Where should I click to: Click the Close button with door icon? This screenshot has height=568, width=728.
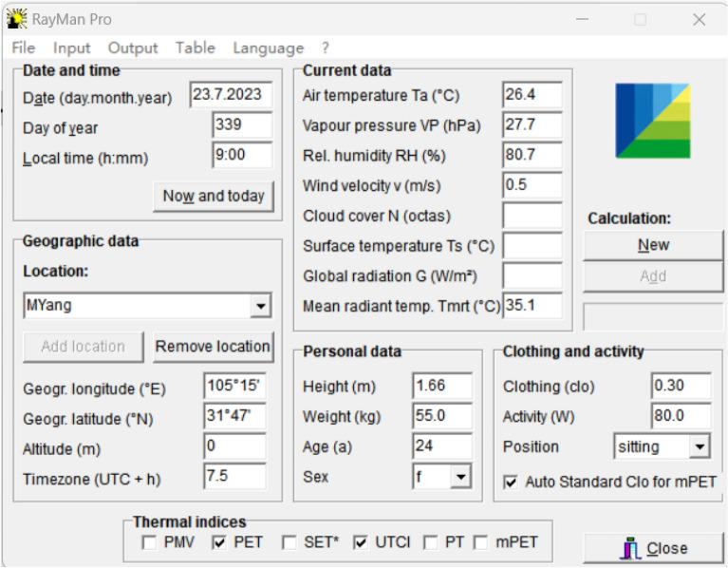click(x=653, y=548)
